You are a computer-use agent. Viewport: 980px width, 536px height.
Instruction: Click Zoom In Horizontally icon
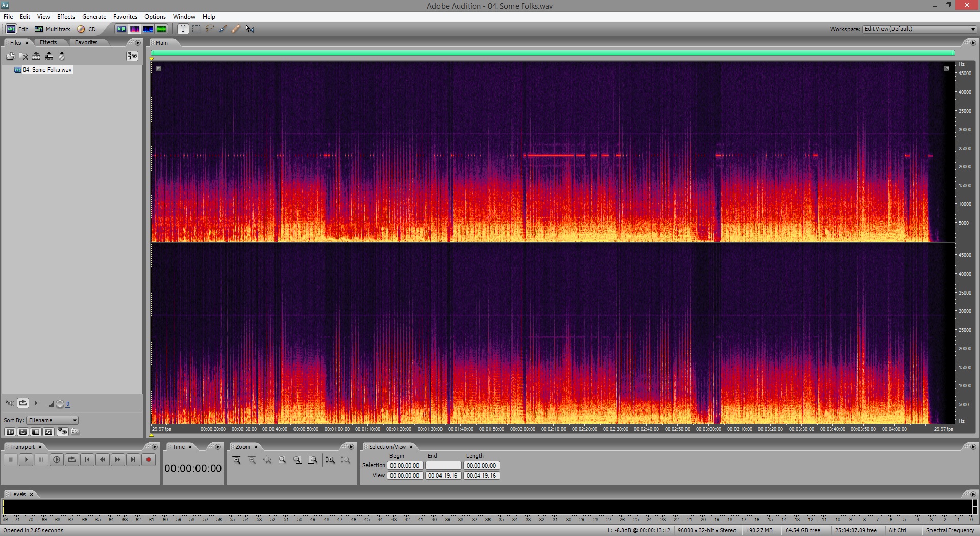237,460
